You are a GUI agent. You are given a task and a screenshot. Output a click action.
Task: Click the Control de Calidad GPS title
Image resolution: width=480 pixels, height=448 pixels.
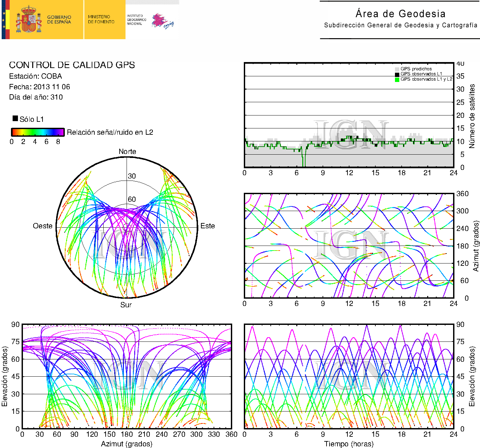72,65
